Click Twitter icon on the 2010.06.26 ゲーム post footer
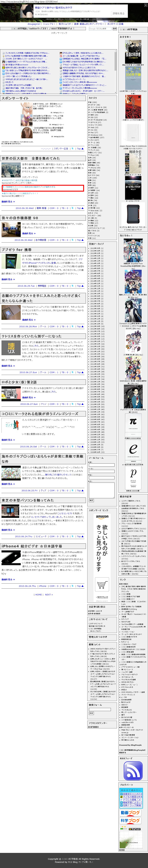Image resolution: width=148 pixels, height=868 pixels. click(x=73, y=446)
